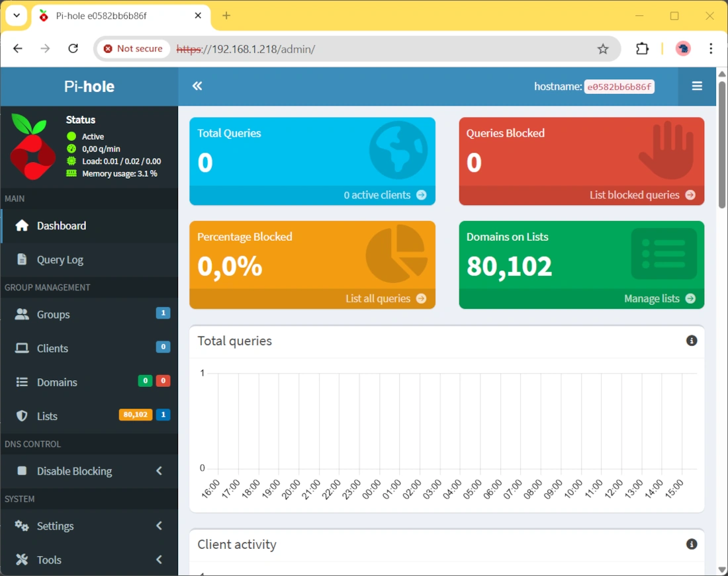
Task: Open the Client activity info tooltip
Action: (x=692, y=544)
